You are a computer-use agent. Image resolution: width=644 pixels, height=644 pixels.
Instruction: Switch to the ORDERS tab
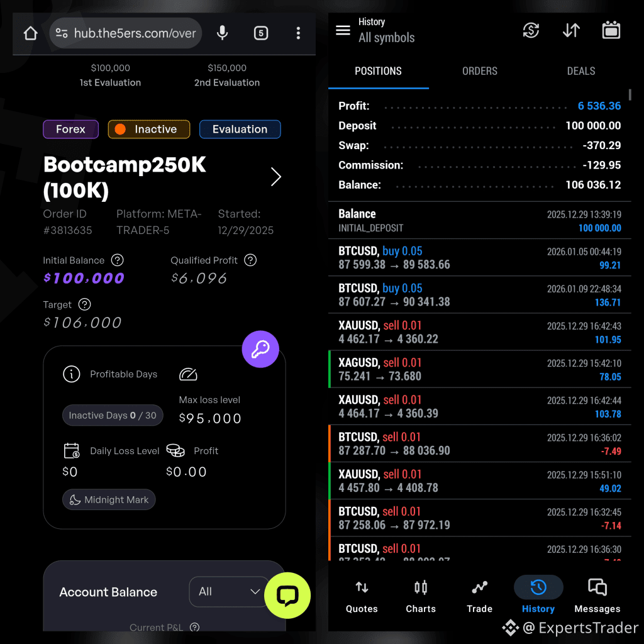[x=480, y=71]
